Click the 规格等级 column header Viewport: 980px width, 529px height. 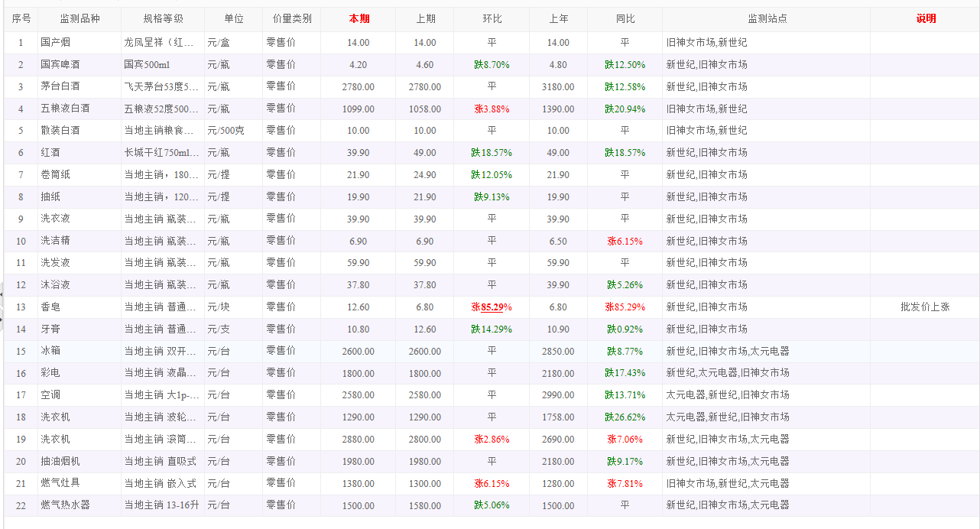163,19
